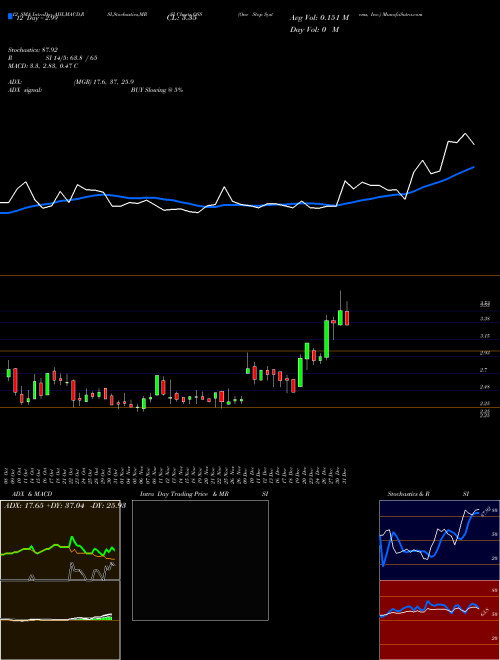Click the price axis label '3.15'
Screen dimensions: 500x660
484,336
